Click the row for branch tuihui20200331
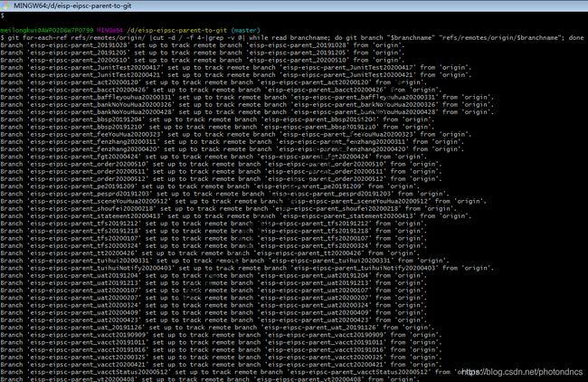This screenshot has width=588, height=382. (x=224, y=261)
